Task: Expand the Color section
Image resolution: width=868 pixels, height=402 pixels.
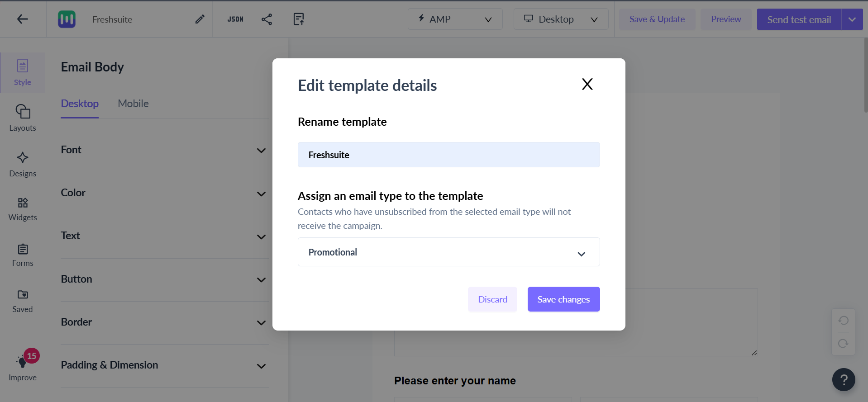Action: pyautogui.click(x=164, y=193)
